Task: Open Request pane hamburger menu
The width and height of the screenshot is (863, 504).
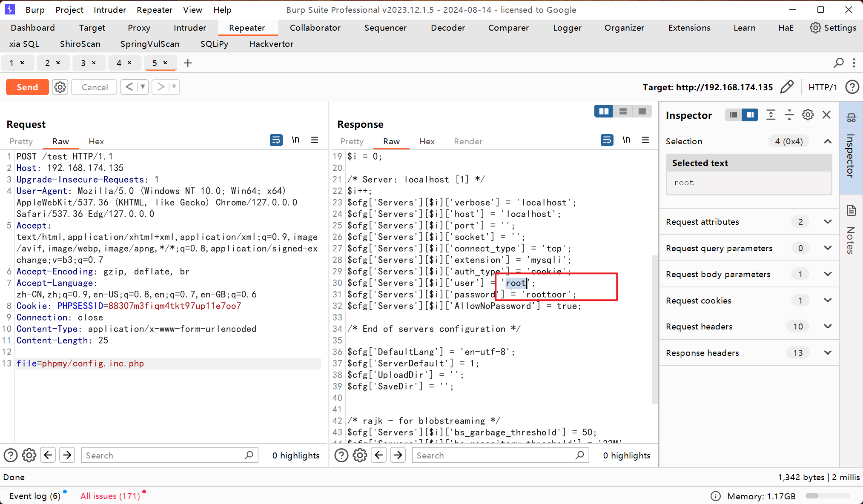Action: [x=315, y=140]
